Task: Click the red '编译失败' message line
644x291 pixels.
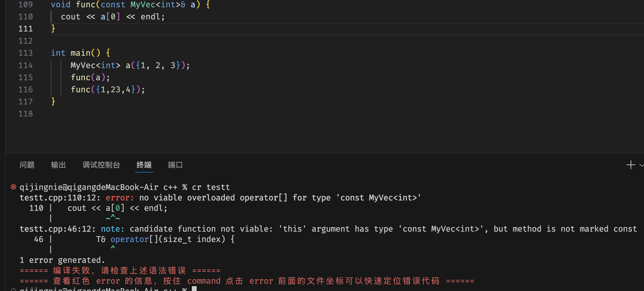Action: pyautogui.click(x=120, y=270)
